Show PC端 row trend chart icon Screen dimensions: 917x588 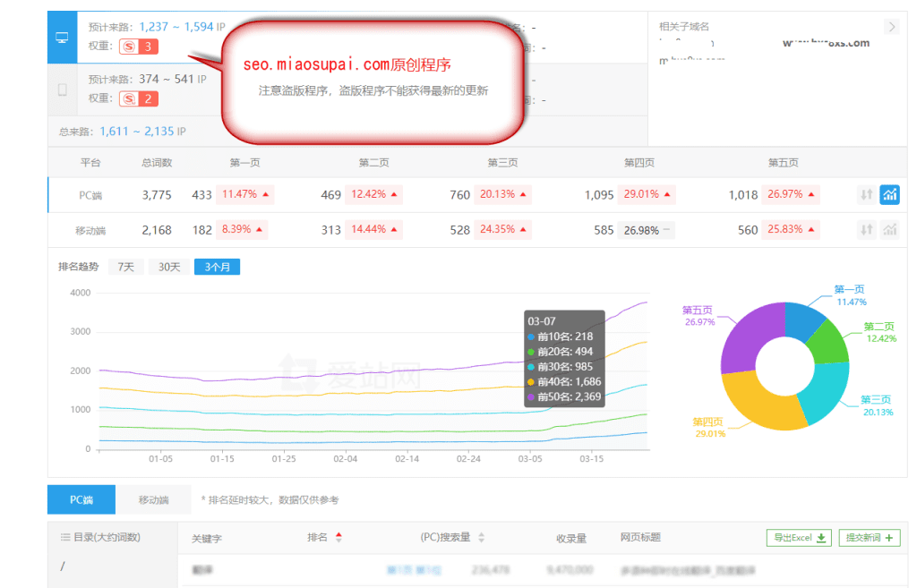pyautogui.click(x=889, y=194)
